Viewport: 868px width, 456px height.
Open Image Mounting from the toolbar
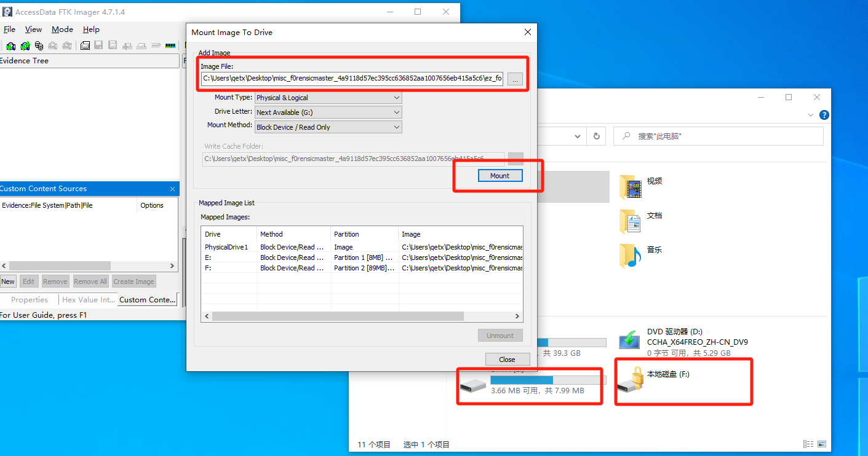point(39,45)
